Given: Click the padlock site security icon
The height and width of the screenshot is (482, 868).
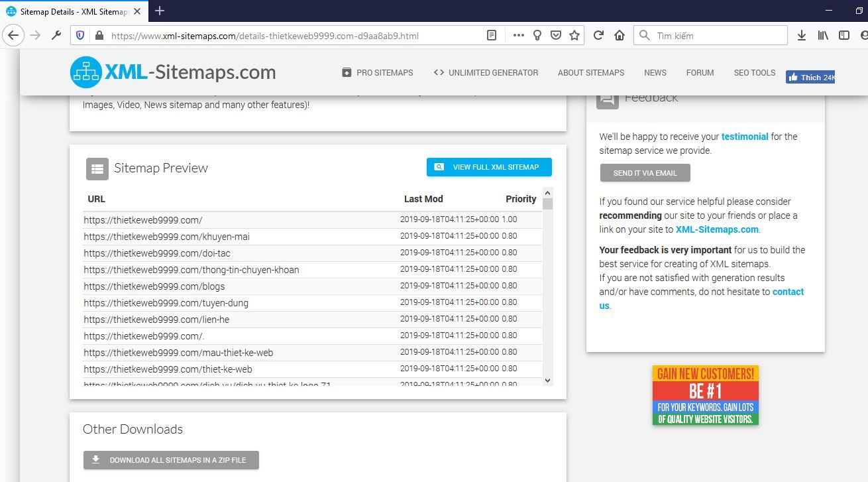Looking at the screenshot, I should (99, 35).
